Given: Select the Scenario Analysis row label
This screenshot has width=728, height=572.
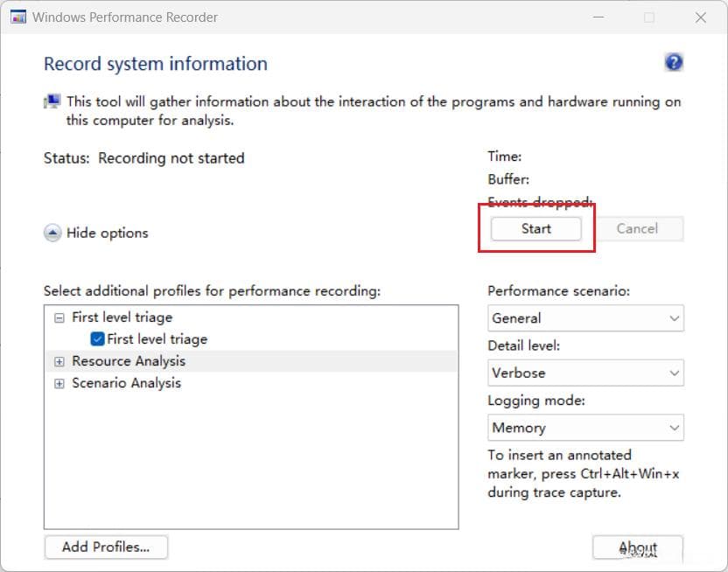Looking at the screenshot, I should point(126,383).
